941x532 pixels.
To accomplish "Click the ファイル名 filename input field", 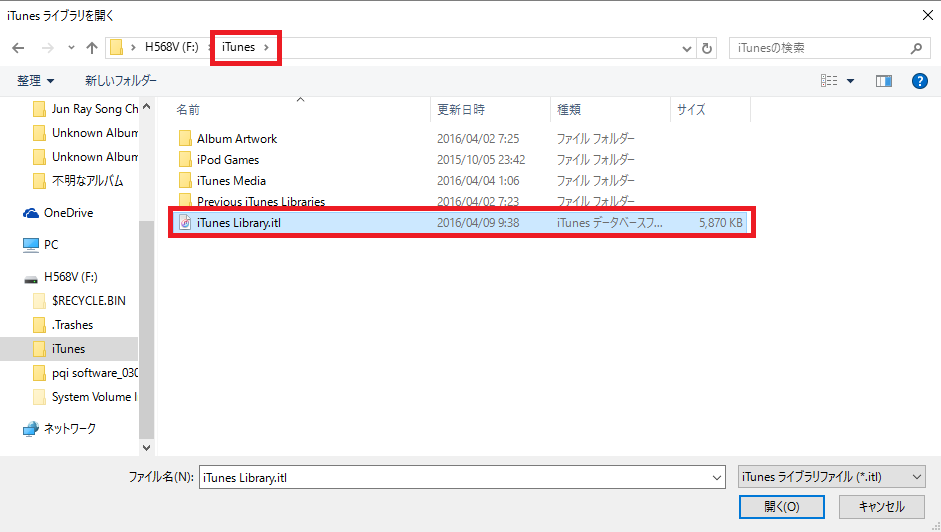I will pyautogui.click(x=462, y=477).
